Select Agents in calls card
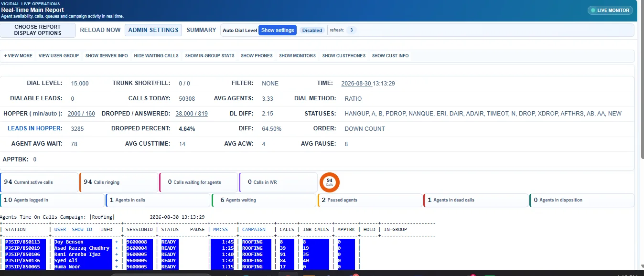The height and width of the screenshot is (276, 644). tap(158, 200)
